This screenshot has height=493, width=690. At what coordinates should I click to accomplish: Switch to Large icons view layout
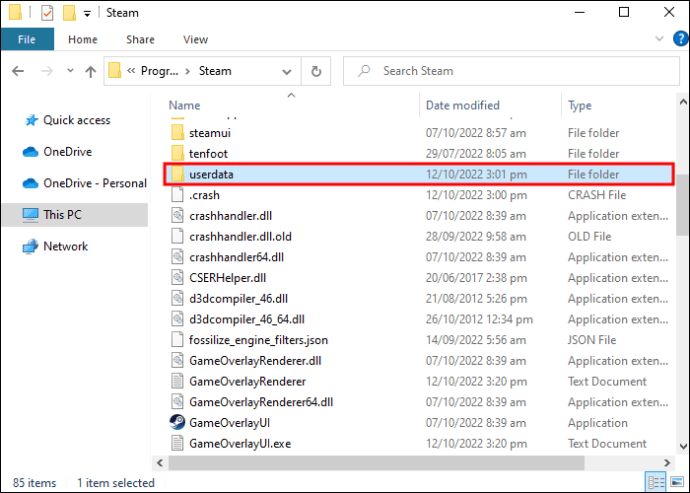point(677,482)
